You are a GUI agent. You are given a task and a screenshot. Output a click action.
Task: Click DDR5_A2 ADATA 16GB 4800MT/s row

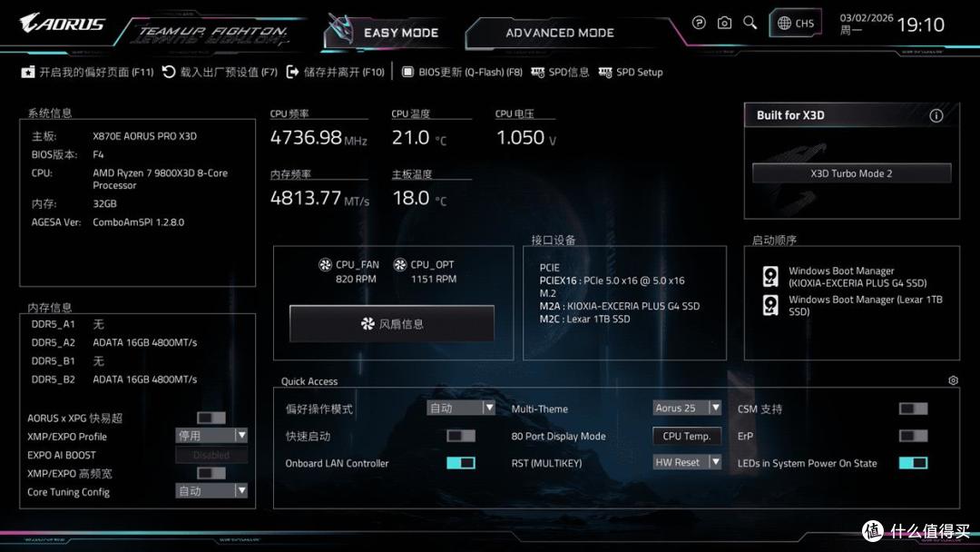[x=114, y=342]
